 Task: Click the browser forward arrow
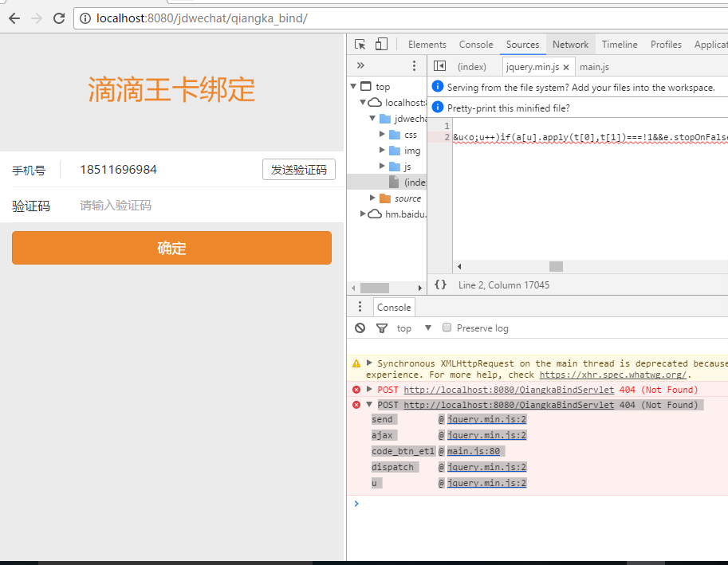point(37,18)
